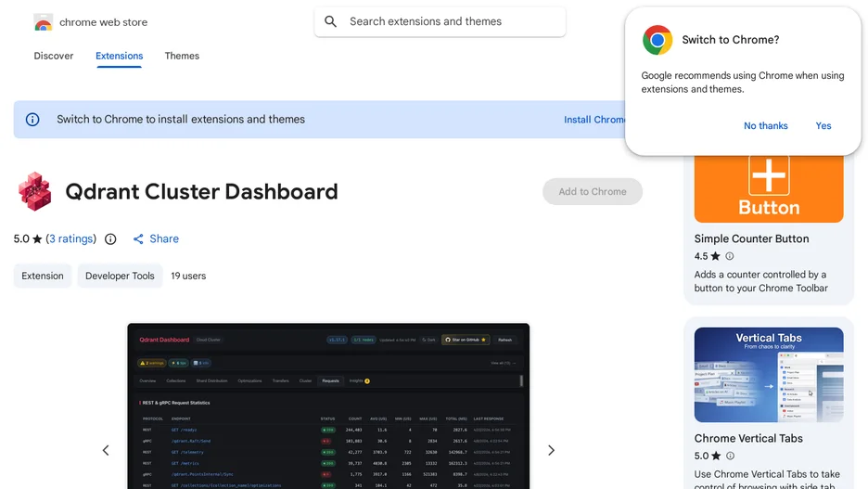The height and width of the screenshot is (489, 868).
Task: Click Google recommends using Chrome message text
Action: pyautogui.click(x=742, y=83)
